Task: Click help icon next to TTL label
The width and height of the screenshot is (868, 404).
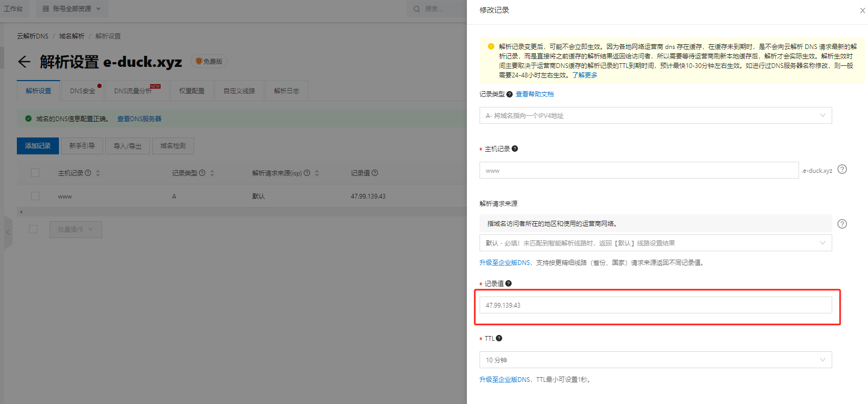Action: click(499, 338)
